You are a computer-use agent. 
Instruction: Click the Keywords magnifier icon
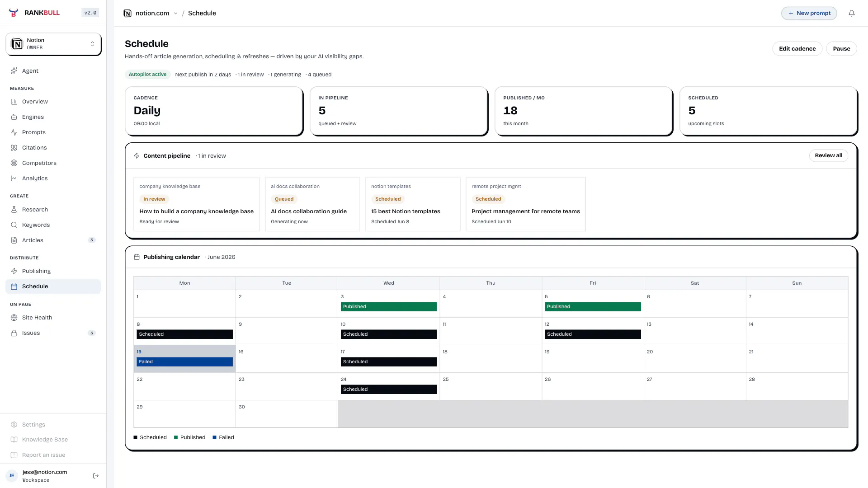pyautogui.click(x=14, y=225)
